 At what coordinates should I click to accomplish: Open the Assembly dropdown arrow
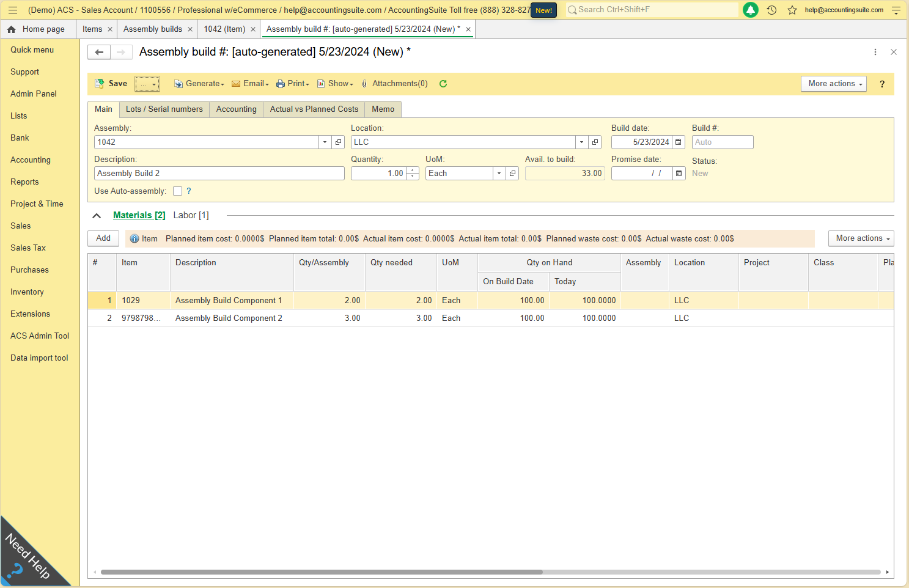coord(325,142)
